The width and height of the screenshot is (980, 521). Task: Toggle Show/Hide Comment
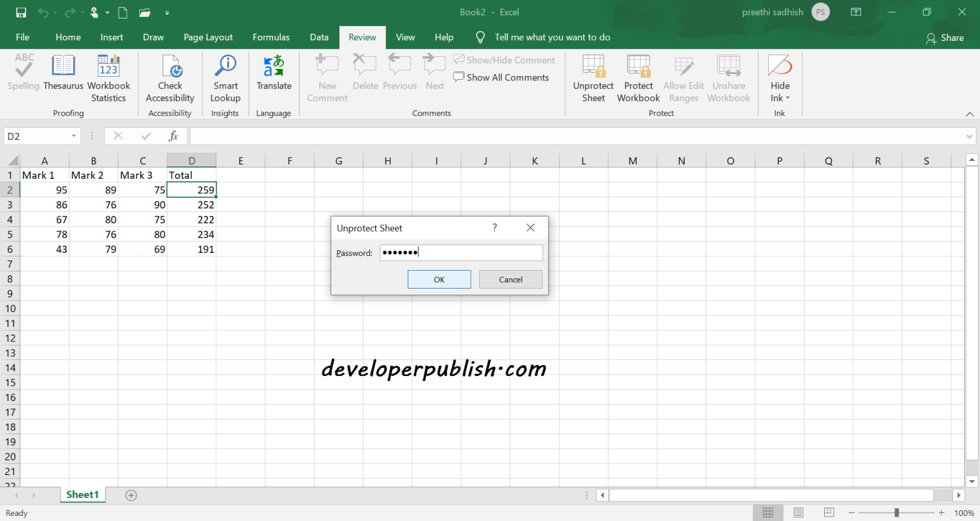pyautogui.click(x=504, y=59)
